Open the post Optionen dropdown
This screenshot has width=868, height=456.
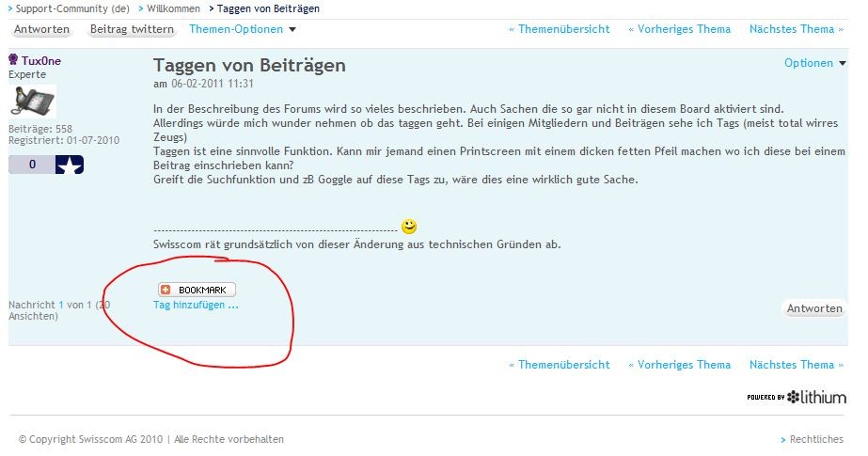pyautogui.click(x=814, y=63)
